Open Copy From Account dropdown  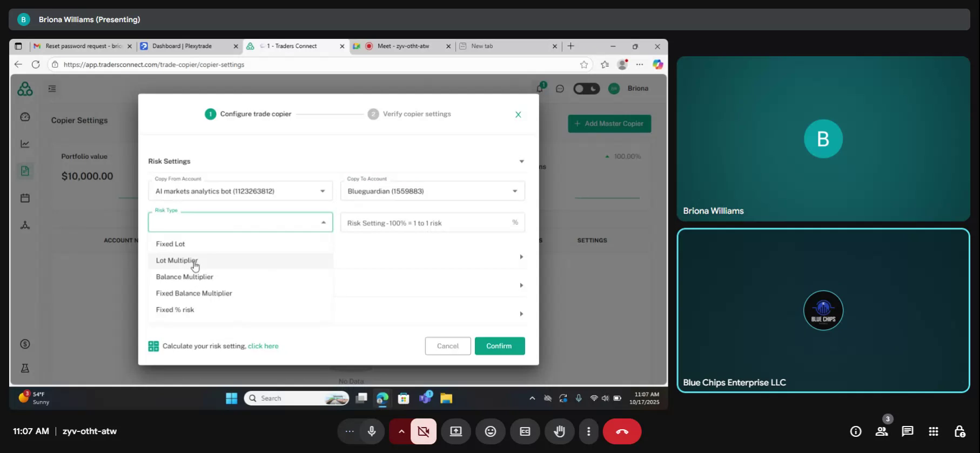pyautogui.click(x=240, y=191)
